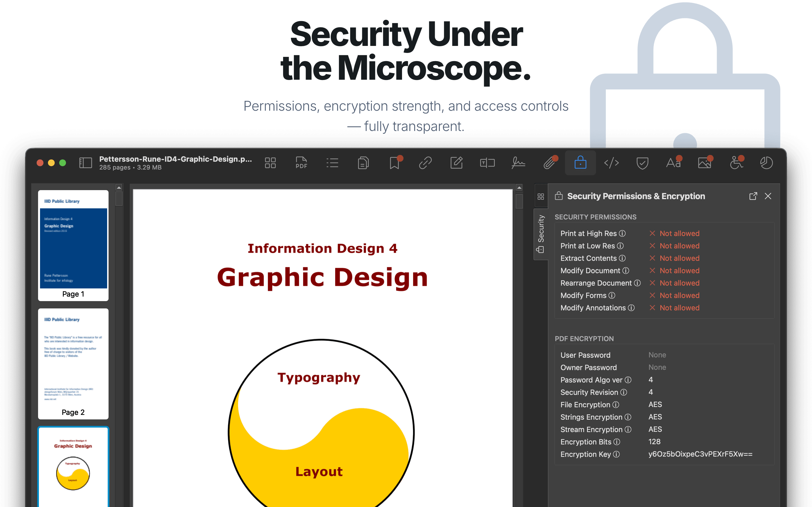Show the outline list icon
The width and height of the screenshot is (812, 507).
point(332,163)
